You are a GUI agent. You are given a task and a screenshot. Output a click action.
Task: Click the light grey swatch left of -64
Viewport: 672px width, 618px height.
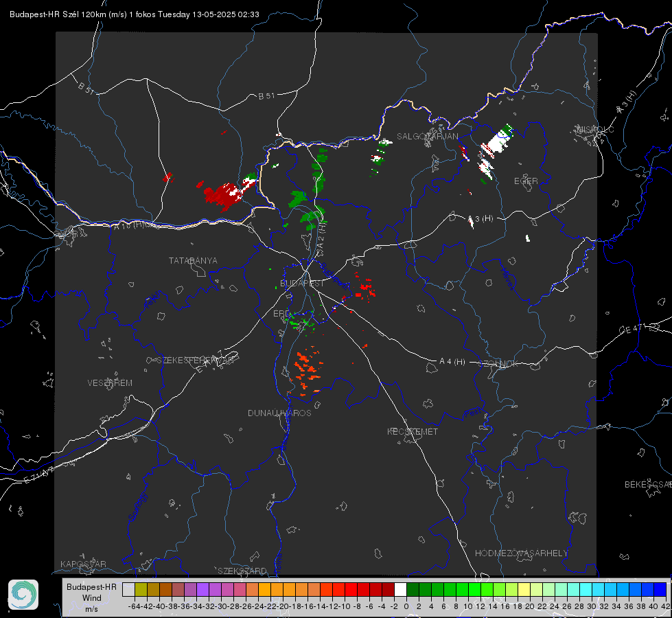click(x=128, y=589)
